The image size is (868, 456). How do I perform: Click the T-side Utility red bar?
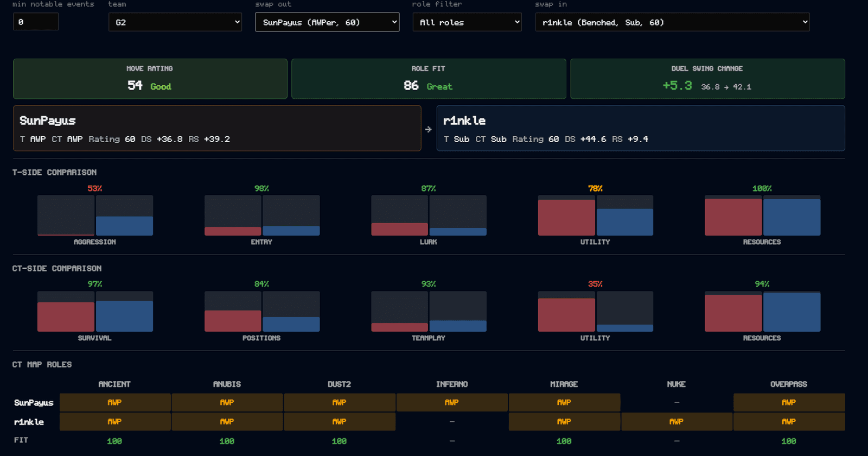(566, 218)
